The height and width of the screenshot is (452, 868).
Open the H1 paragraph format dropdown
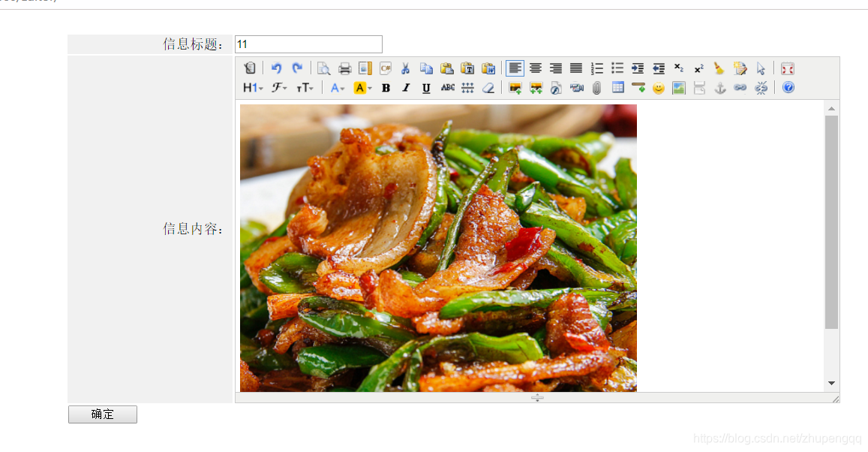(253, 88)
